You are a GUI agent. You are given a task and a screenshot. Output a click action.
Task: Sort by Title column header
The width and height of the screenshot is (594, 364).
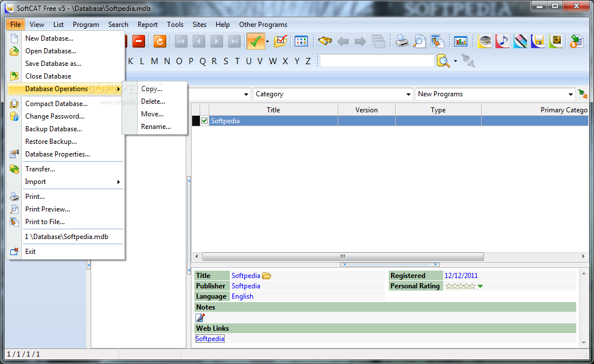point(273,110)
